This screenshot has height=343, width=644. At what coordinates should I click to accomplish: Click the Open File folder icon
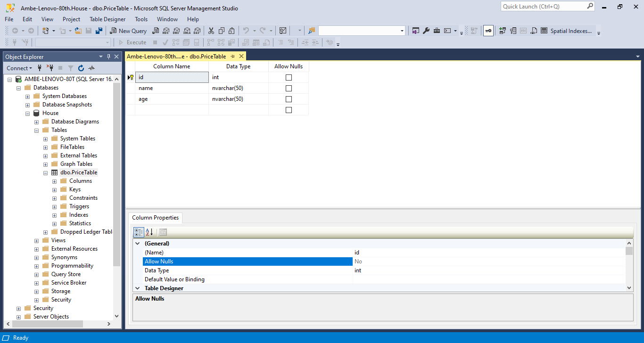(78, 31)
